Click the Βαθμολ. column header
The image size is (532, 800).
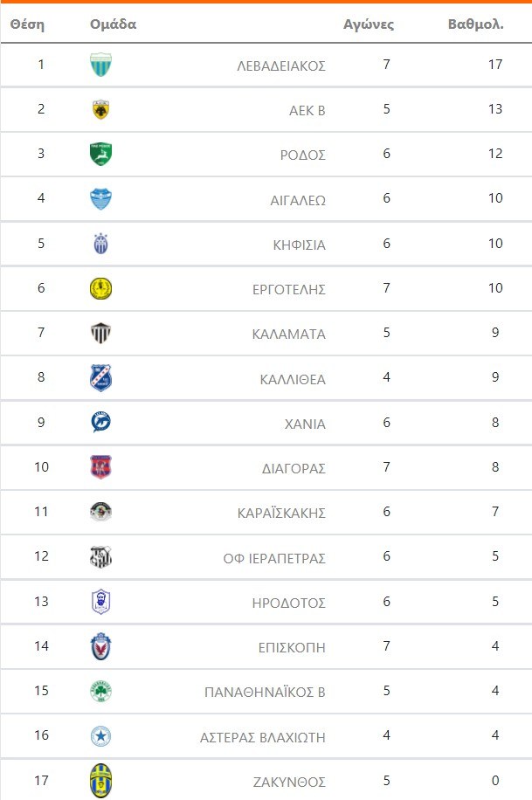475,24
